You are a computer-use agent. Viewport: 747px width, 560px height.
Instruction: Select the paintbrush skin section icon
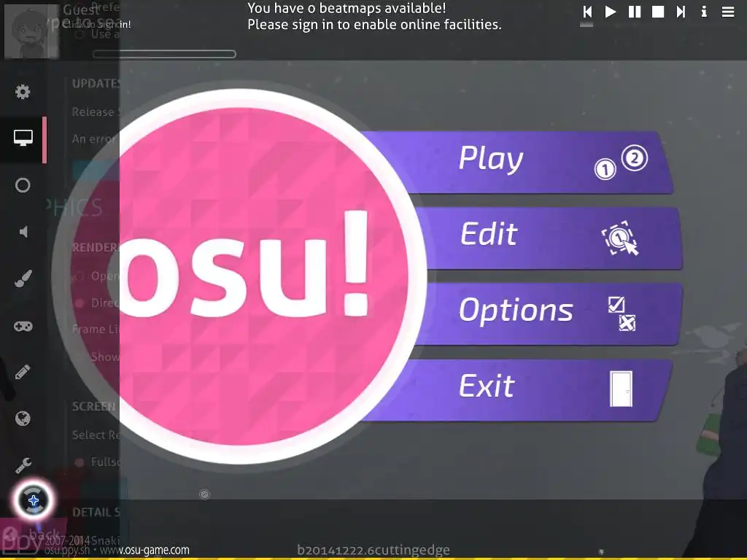point(23,279)
